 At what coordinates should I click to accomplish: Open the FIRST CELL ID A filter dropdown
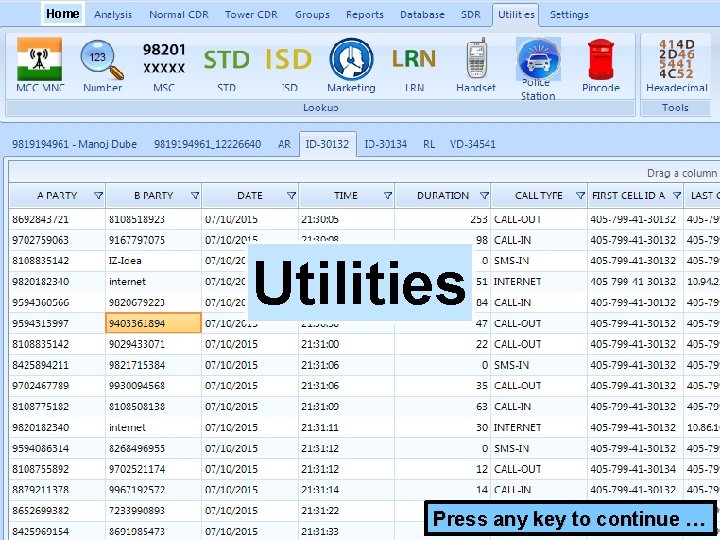(x=677, y=196)
